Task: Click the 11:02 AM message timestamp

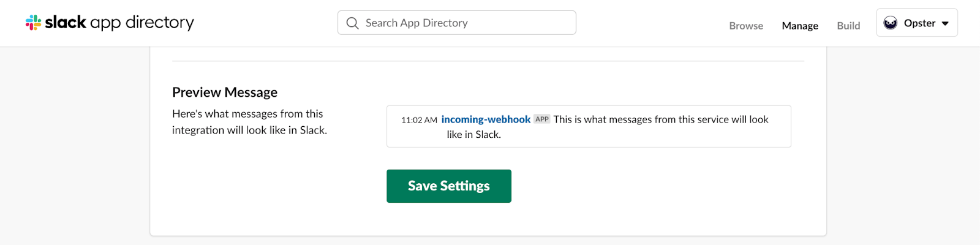Action: (x=419, y=120)
